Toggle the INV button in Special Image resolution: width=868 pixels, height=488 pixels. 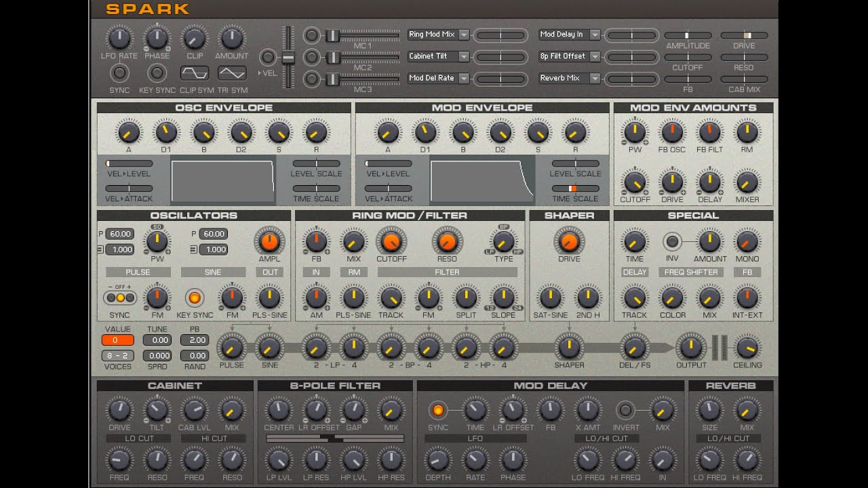point(672,241)
